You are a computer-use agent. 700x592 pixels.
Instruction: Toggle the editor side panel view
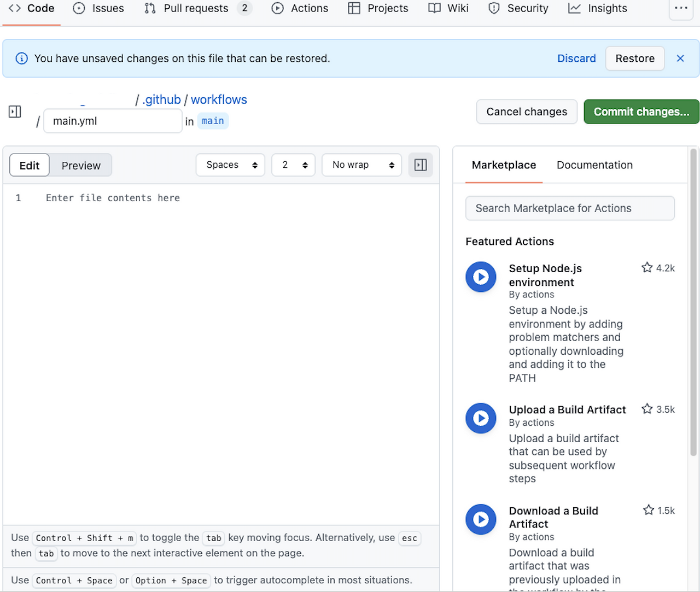click(420, 165)
